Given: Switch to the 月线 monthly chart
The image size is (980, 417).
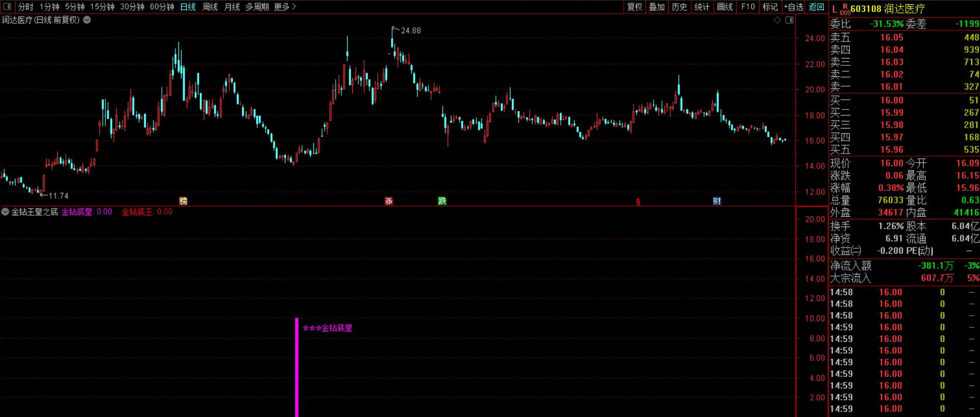Looking at the screenshot, I should (232, 7).
